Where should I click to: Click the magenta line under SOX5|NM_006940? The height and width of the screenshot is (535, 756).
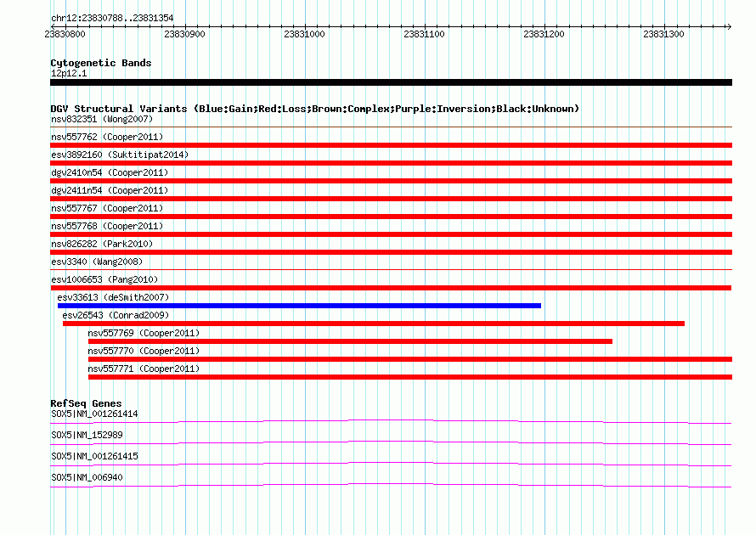(x=391, y=486)
